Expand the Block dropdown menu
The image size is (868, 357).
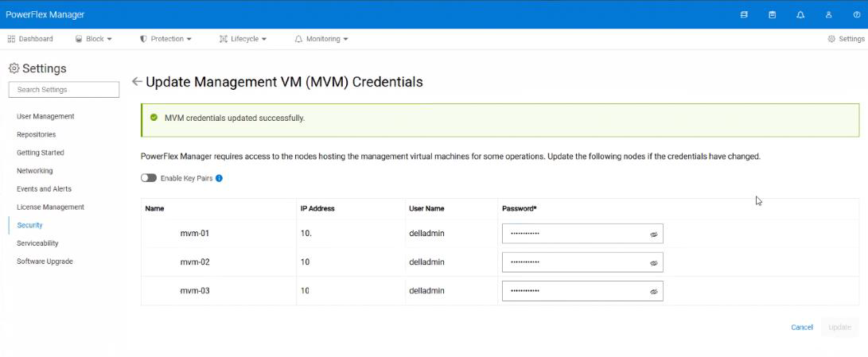coord(94,39)
